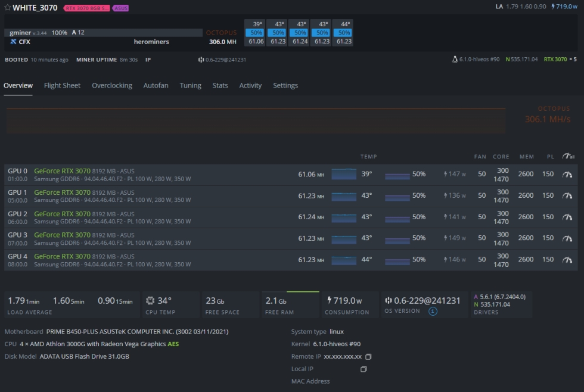The height and width of the screenshot is (392, 584).
Task: Select the 39° GPU tile in header
Action: tap(255, 33)
